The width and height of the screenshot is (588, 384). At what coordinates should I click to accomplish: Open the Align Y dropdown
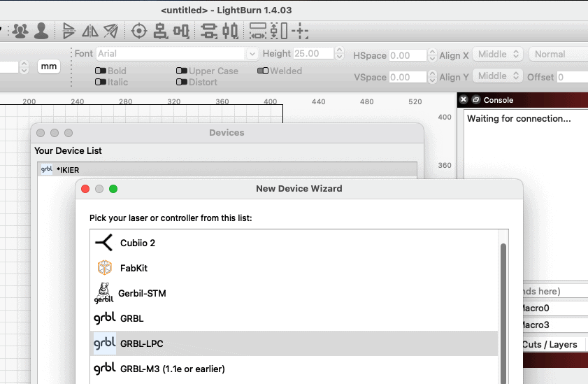point(498,76)
